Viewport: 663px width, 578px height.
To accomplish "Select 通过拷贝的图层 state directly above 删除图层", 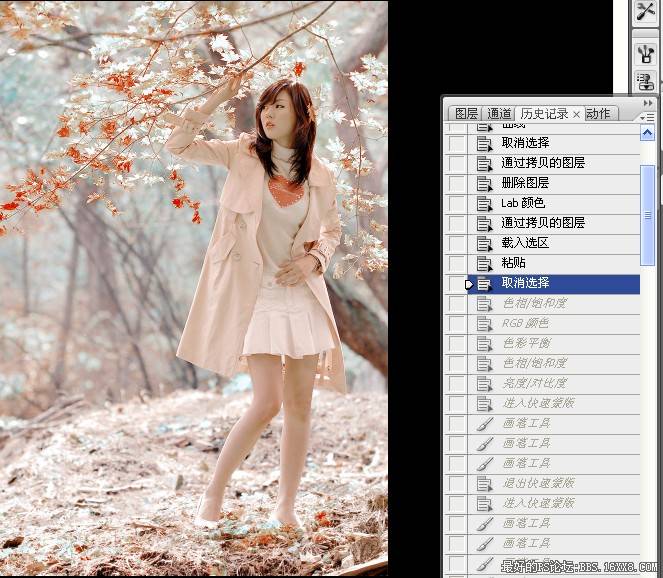I will [x=553, y=163].
